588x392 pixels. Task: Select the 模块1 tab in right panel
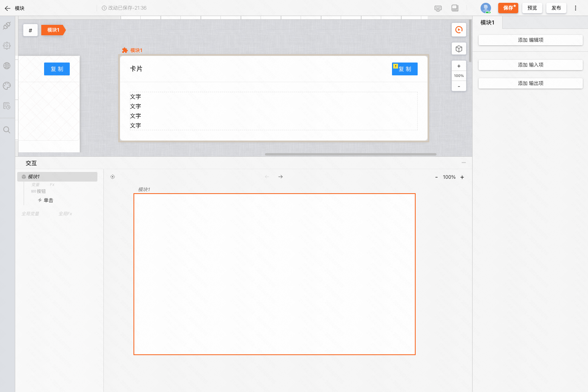click(487, 22)
